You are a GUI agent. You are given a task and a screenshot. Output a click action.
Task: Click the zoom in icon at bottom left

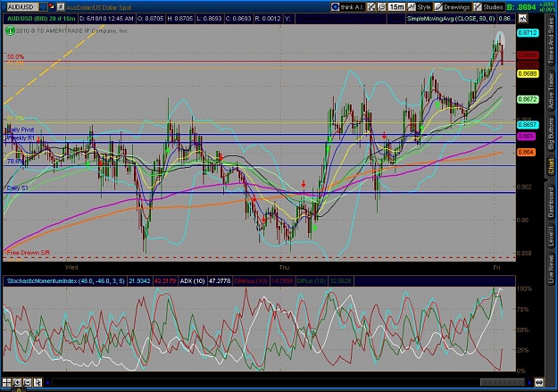[x=17, y=382]
